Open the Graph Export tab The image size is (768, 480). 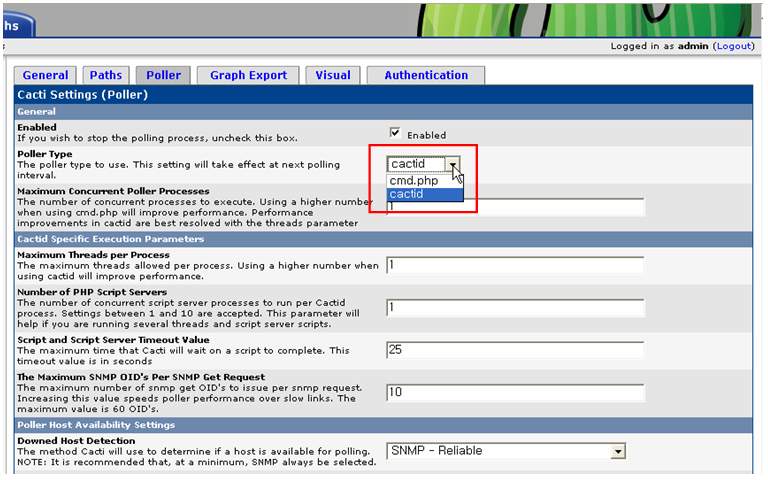(248, 75)
